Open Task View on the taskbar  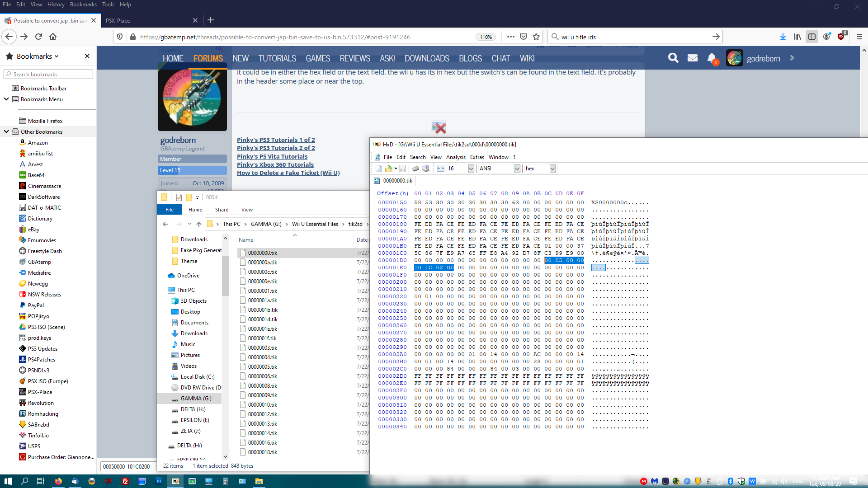click(x=40, y=481)
